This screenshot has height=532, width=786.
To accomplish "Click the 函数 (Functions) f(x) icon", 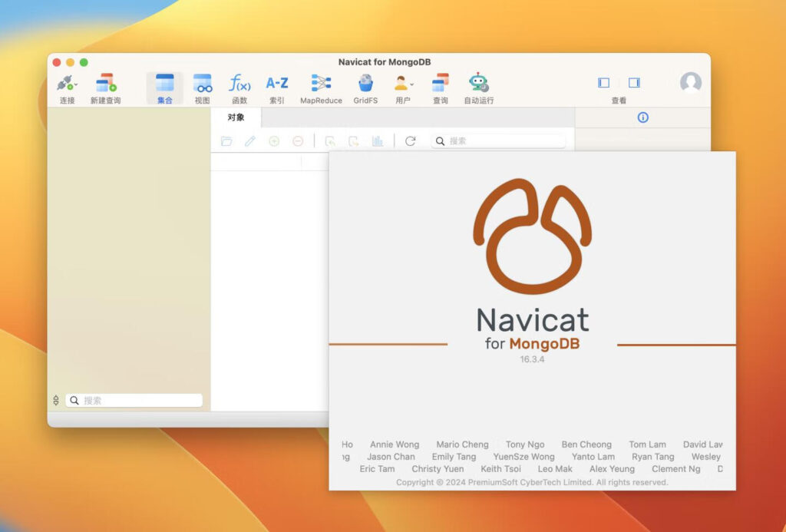I will (x=239, y=84).
